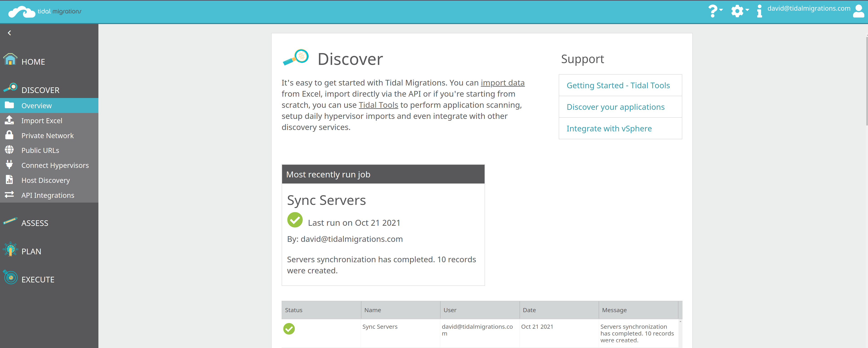The image size is (868, 348).
Task: Click the Public URLs globe icon
Action: click(x=10, y=150)
